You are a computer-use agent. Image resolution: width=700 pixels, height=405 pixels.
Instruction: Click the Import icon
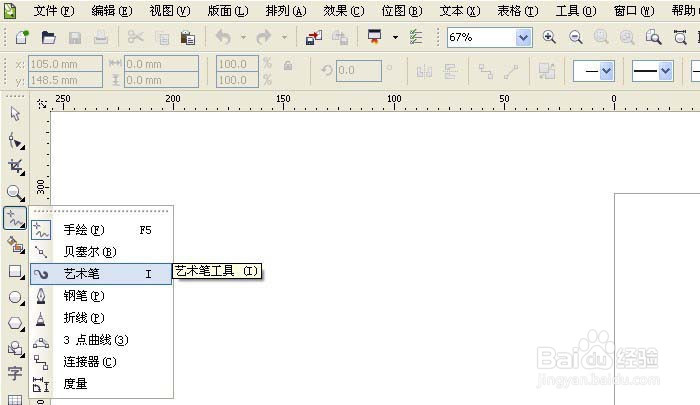coord(313,38)
